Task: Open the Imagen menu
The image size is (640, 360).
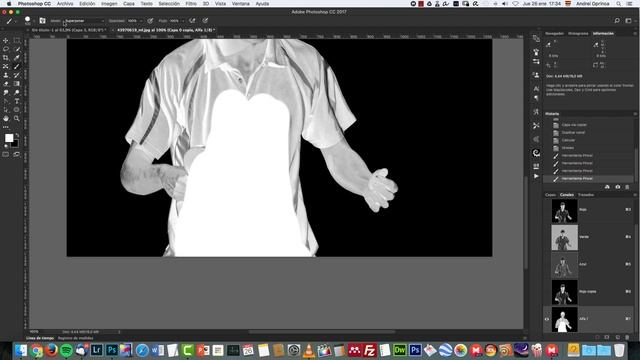Action: click(109, 4)
